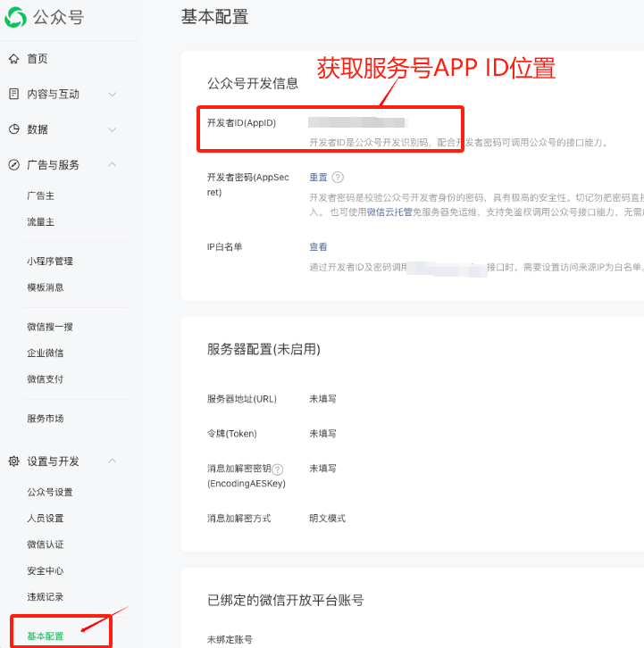The height and width of the screenshot is (648, 644).
Task: Click the 已绑定的微信开放平台账号 heading
Action: (x=286, y=600)
